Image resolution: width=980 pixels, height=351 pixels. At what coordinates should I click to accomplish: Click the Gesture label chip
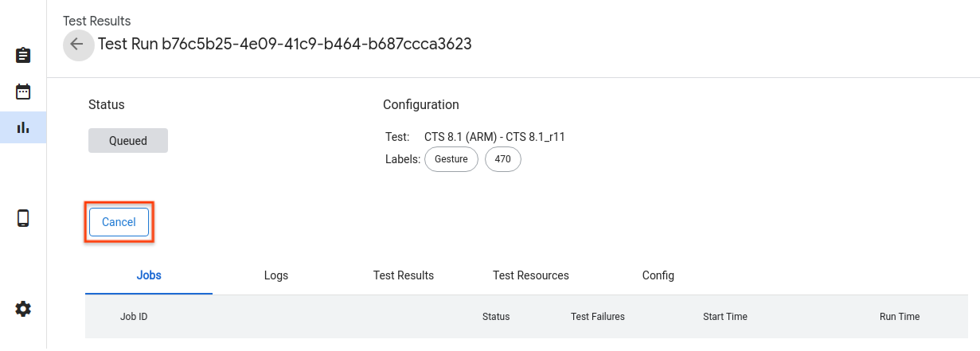point(451,159)
